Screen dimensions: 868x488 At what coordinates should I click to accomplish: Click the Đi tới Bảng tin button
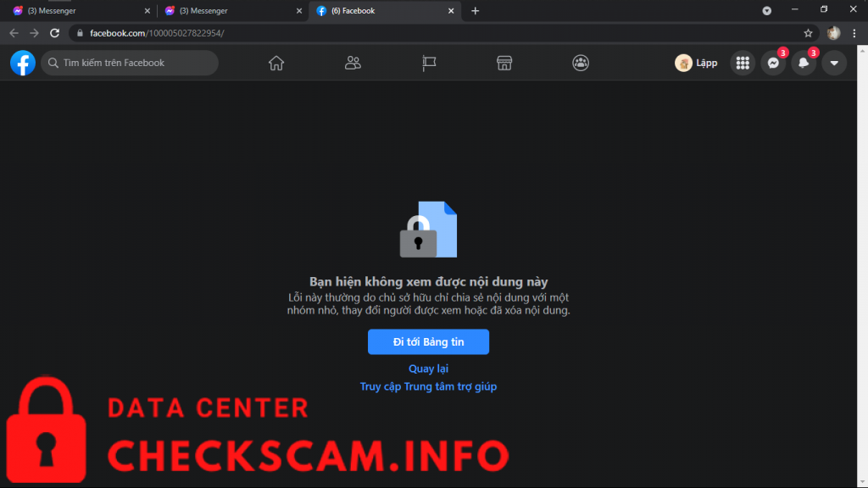(x=428, y=342)
